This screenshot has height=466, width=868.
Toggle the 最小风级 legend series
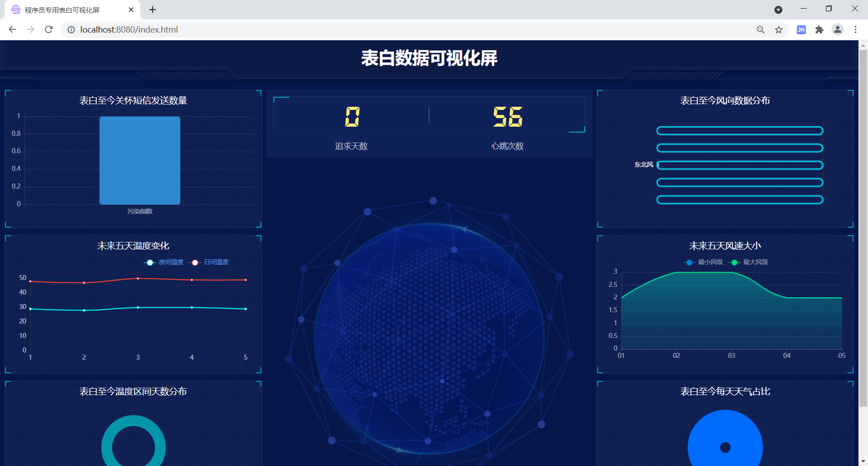[x=703, y=262]
